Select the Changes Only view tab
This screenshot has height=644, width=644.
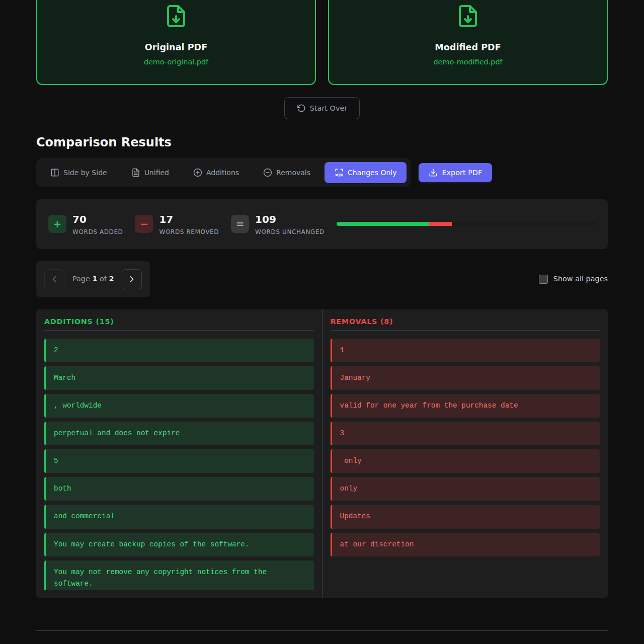(365, 173)
